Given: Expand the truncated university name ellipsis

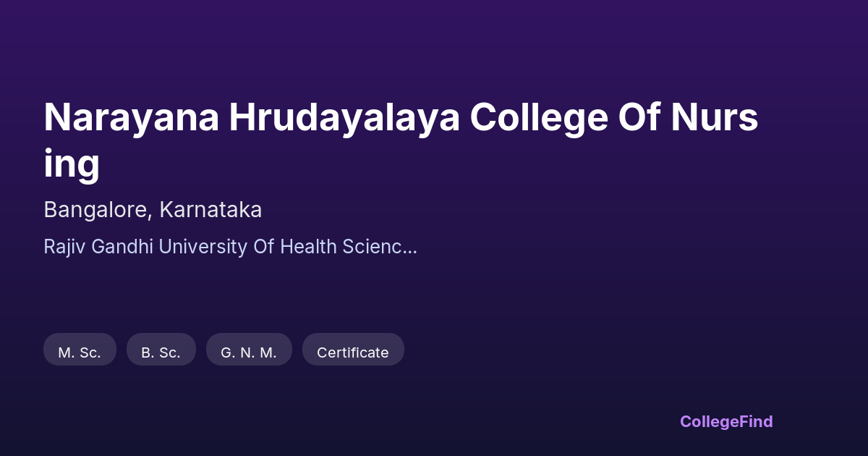Looking at the screenshot, I should pos(409,247).
